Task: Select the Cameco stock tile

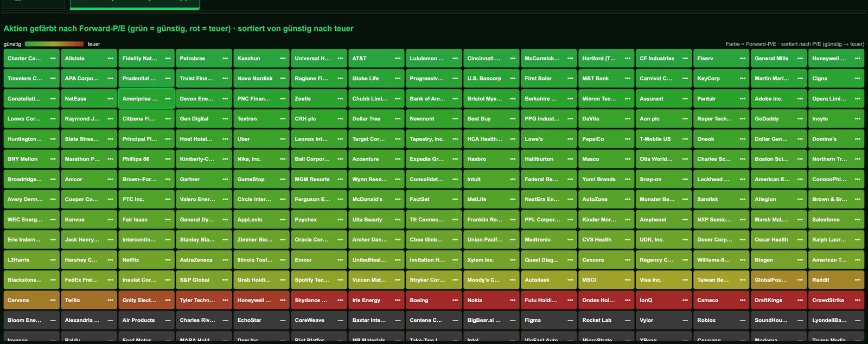Action: tap(720, 300)
